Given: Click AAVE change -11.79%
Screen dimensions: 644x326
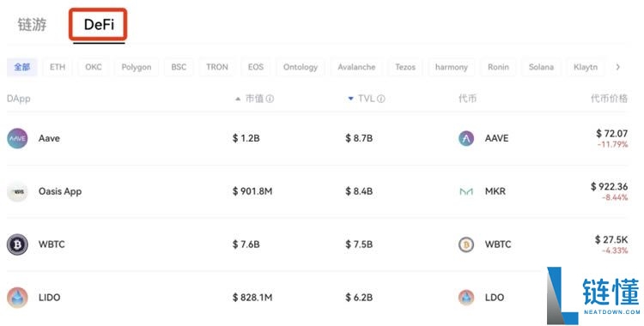Looking at the screenshot, I should pos(613,144).
